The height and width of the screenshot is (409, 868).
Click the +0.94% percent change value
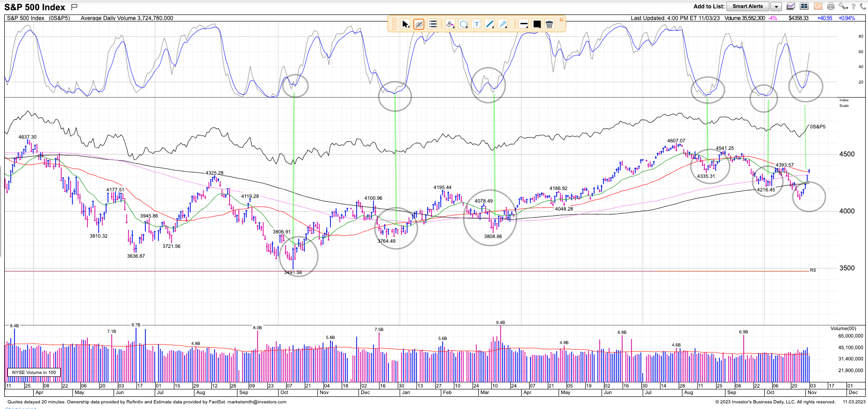(846, 18)
